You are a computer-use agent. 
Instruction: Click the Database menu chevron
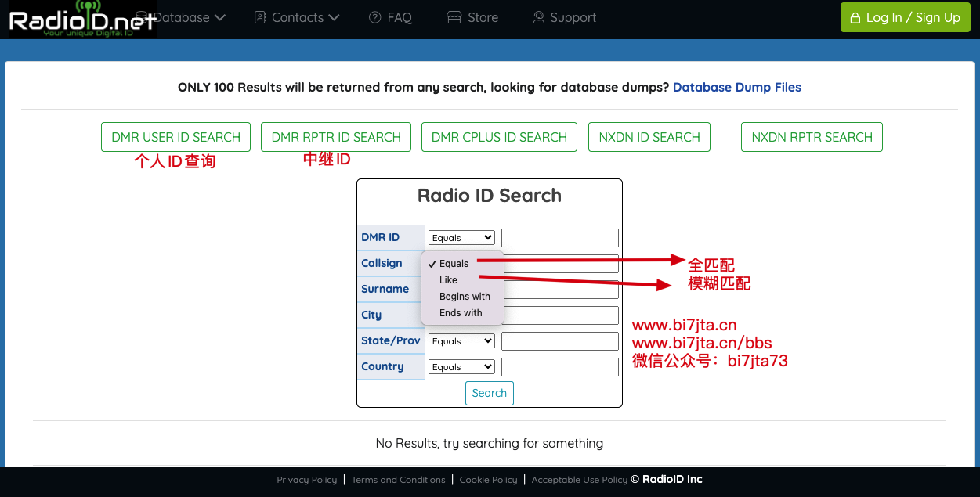(x=220, y=17)
